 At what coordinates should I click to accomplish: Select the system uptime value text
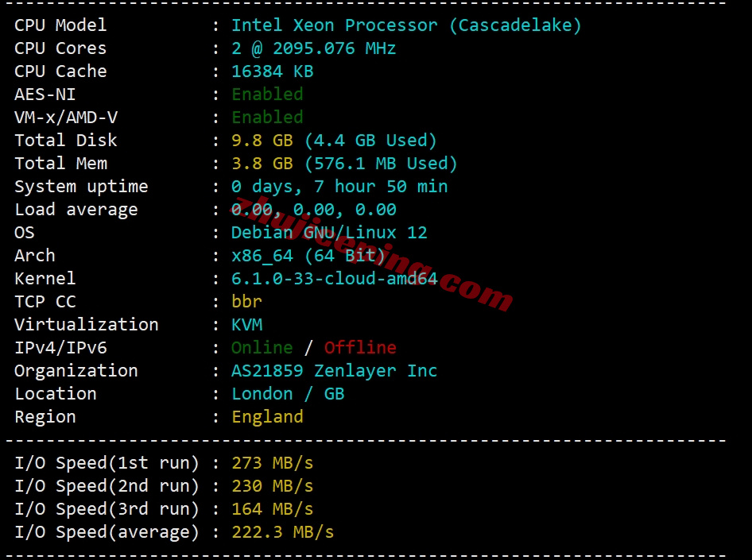339,187
